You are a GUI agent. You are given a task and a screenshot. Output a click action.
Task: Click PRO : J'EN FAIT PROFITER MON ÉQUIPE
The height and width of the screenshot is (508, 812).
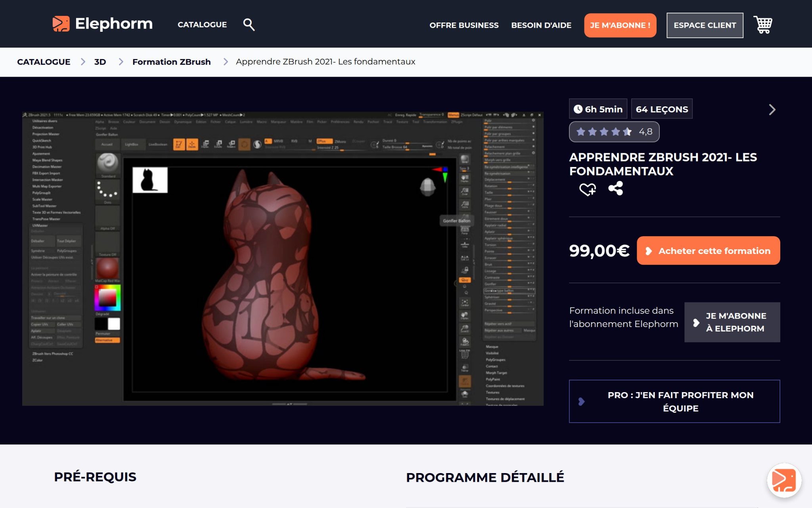[x=674, y=402]
